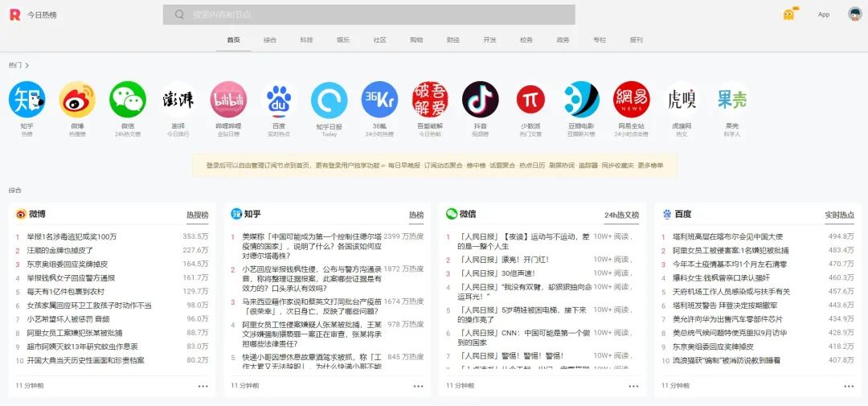Click the login tips yellow banner
This screenshot has width=868, height=406.
pos(435,166)
